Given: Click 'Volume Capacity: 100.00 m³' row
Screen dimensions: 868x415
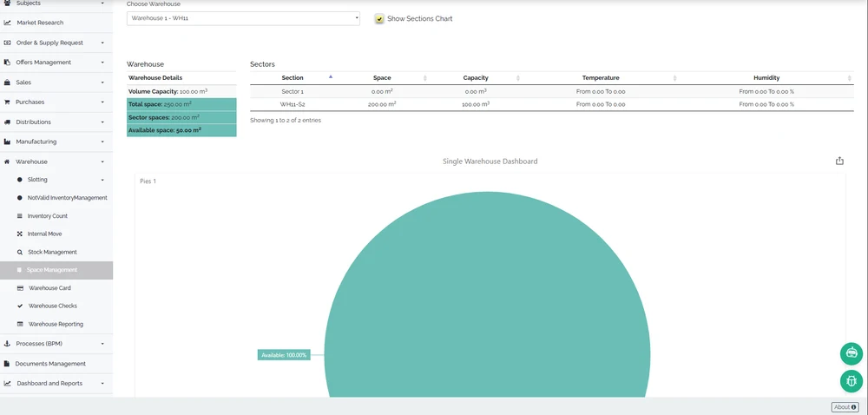Looking at the screenshot, I should tap(181, 91).
